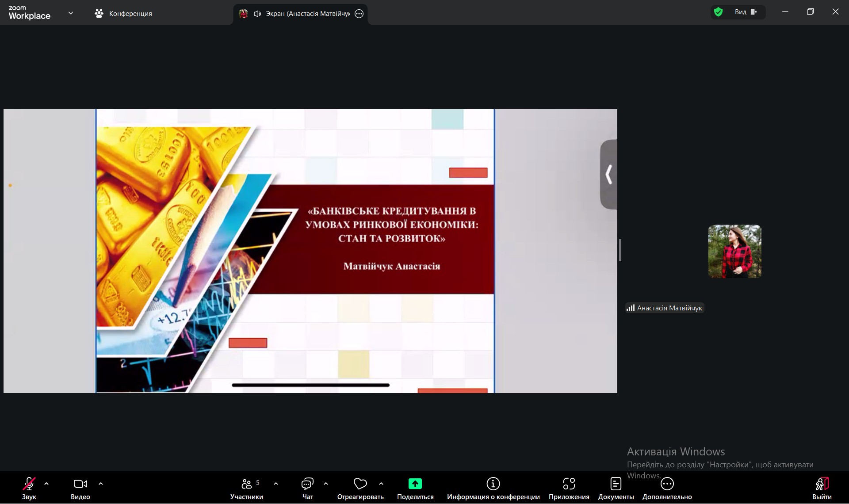Viewport: 849px width, 504px height.
Task: Click the Отреагировать heart reaction icon
Action: click(x=360, y=484)
